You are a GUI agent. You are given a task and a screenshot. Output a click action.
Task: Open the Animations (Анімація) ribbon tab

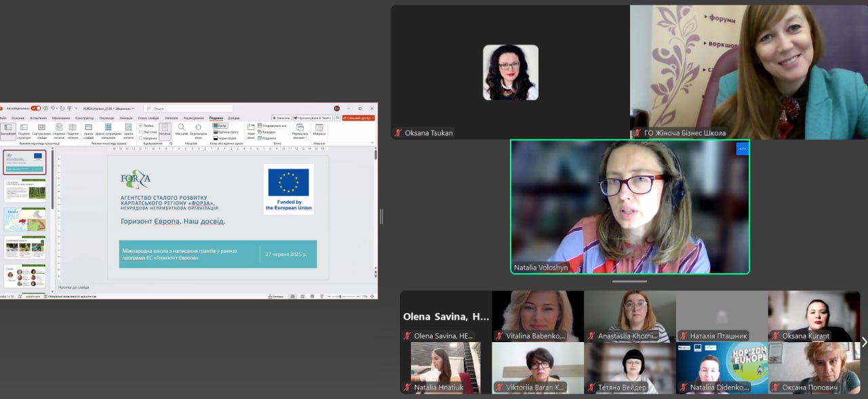(127, 118)
